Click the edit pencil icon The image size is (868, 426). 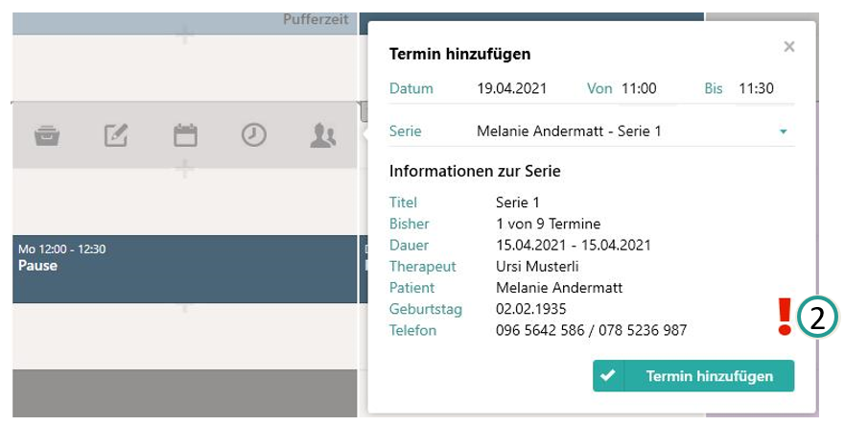[116, 135]
